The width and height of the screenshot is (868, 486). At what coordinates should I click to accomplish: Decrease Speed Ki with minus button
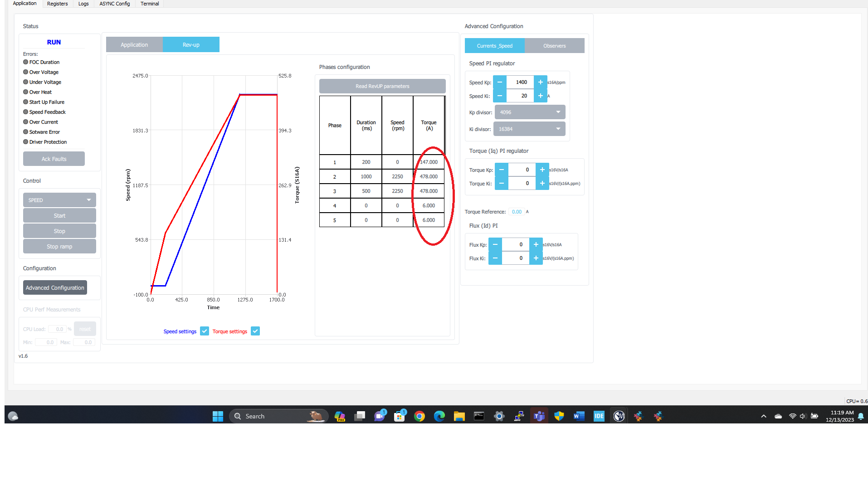pos(500,96)
